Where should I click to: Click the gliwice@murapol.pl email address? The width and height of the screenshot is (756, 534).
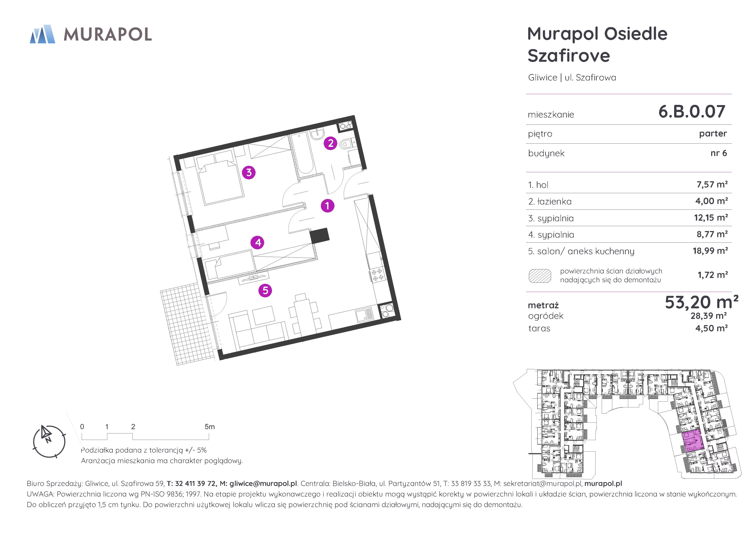pos(263,484)
